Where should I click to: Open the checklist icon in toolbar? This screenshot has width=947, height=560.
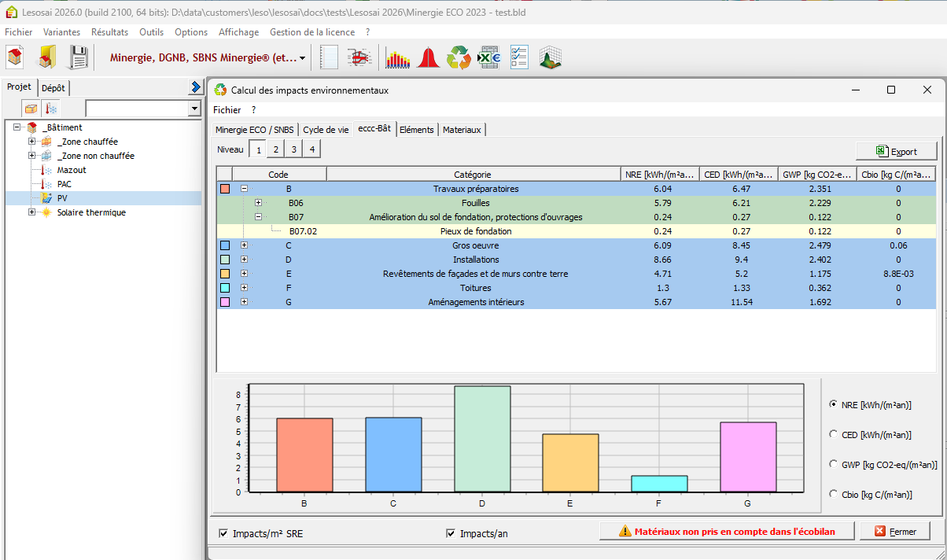519,58
